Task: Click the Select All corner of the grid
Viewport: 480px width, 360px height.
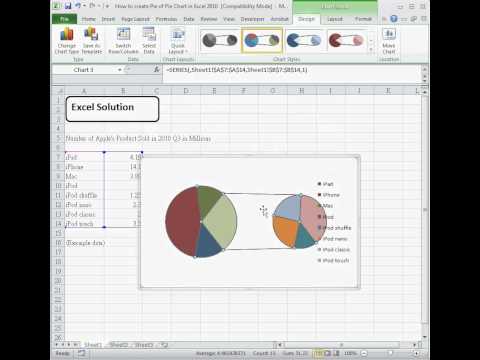Action: tap(58, 91)
